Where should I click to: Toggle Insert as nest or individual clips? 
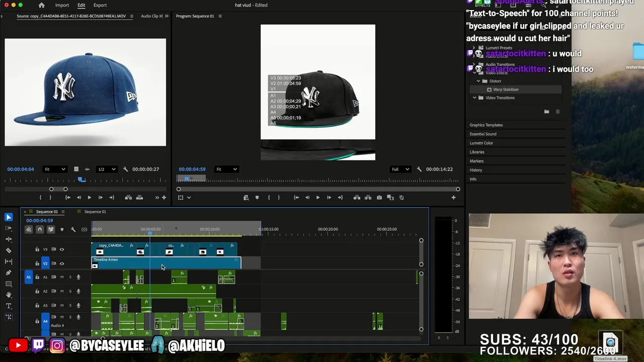(29, 229)
